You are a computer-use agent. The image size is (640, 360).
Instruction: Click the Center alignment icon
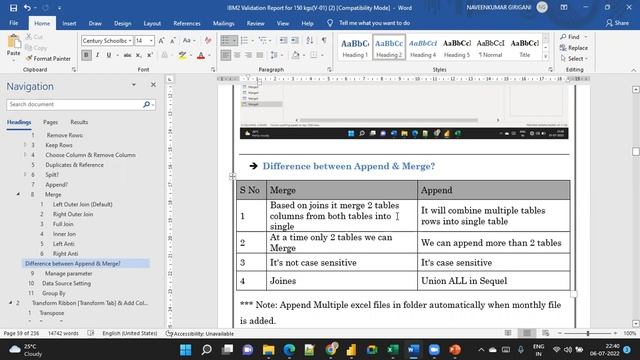(237, 55)
